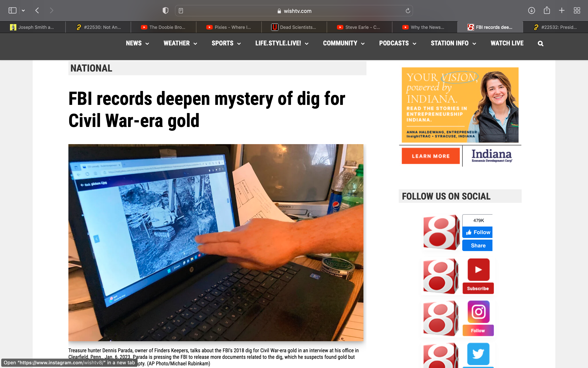Expand the STATION INFO menu

[453, 43]
